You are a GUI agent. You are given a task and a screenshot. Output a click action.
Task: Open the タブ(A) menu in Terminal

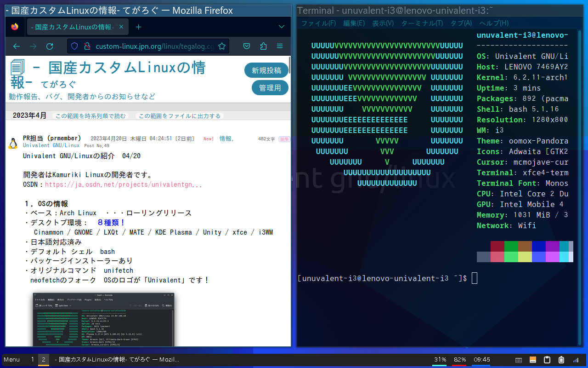point(461,23)
